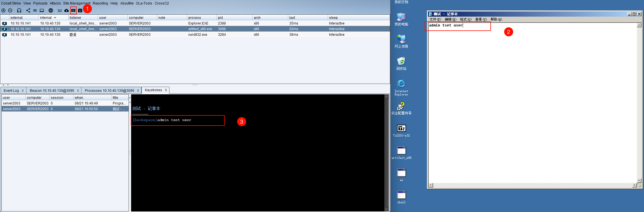Switch to Beacon 10.10.40.130@3096 tab
644x212 pixels.
coord(52,91)
